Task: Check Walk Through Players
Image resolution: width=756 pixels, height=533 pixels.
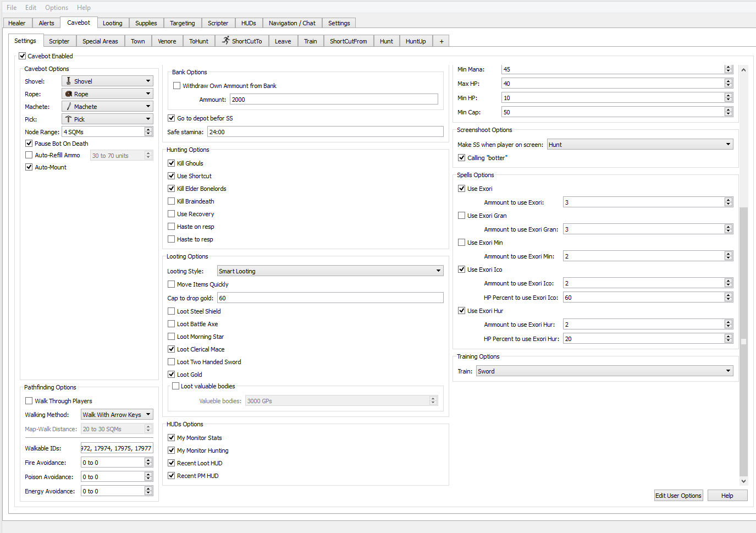Action: [x=29, y=401]
